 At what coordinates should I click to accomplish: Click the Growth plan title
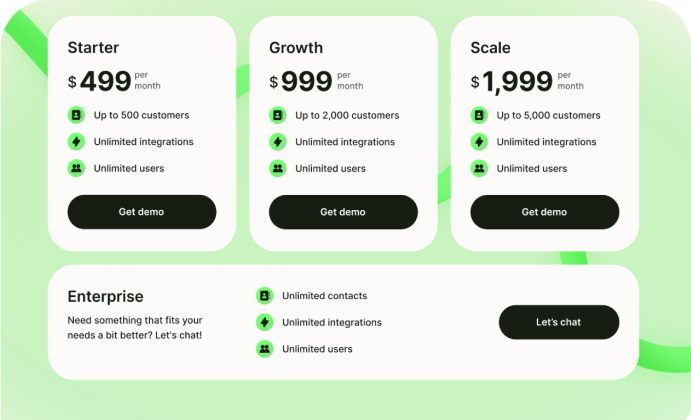pos(295,47)
